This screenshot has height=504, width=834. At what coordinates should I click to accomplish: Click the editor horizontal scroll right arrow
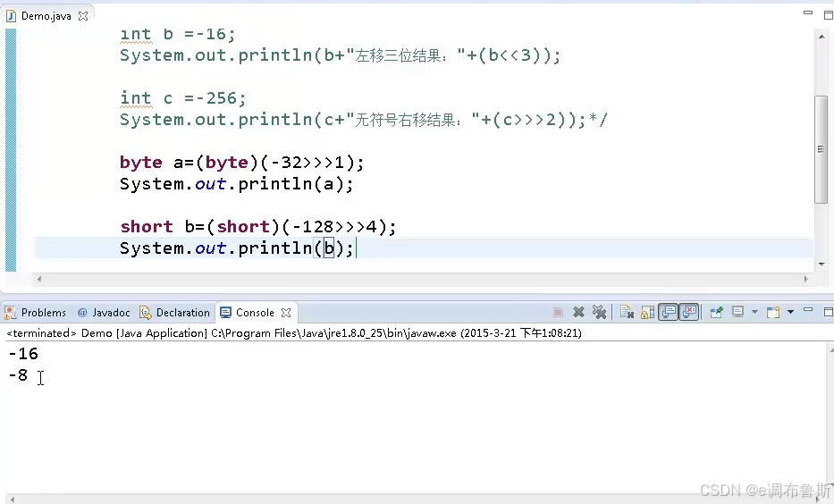pyautogui.click(x=805, y=279)
